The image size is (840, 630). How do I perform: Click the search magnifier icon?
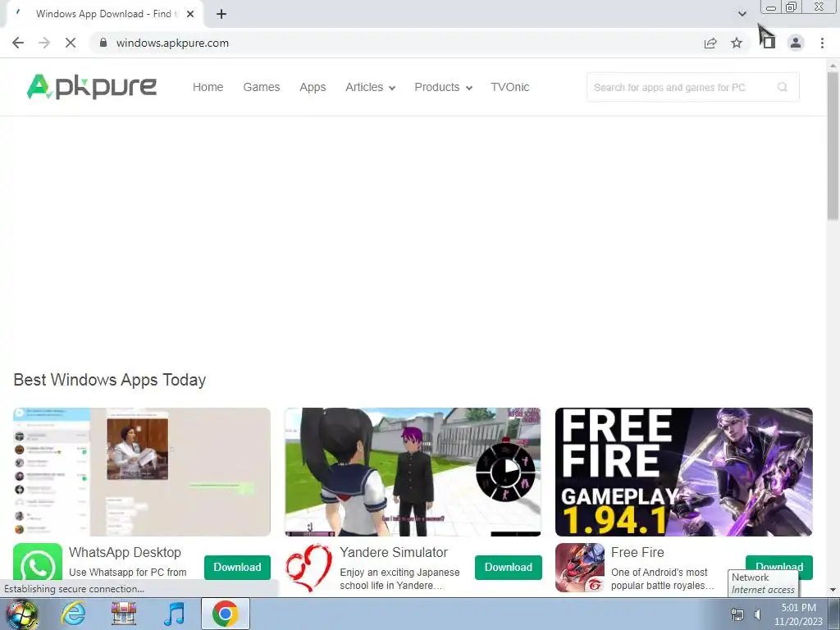coord(782,87)
